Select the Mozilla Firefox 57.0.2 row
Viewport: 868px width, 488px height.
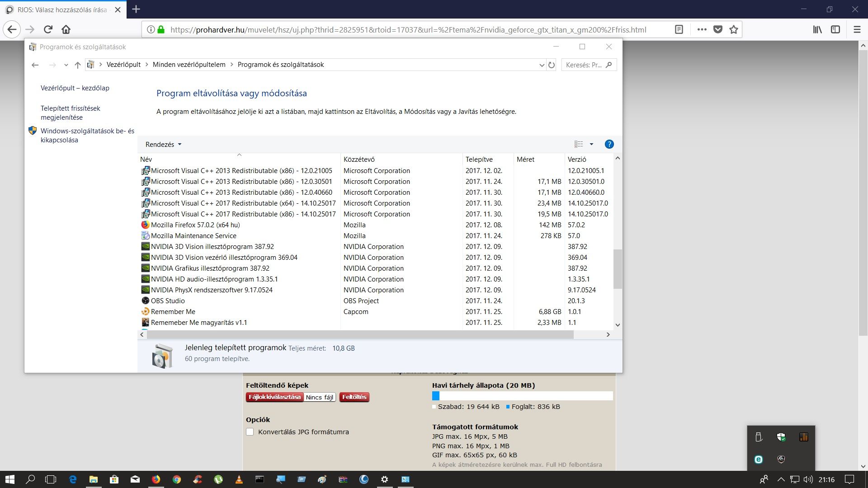coord(375,225)
